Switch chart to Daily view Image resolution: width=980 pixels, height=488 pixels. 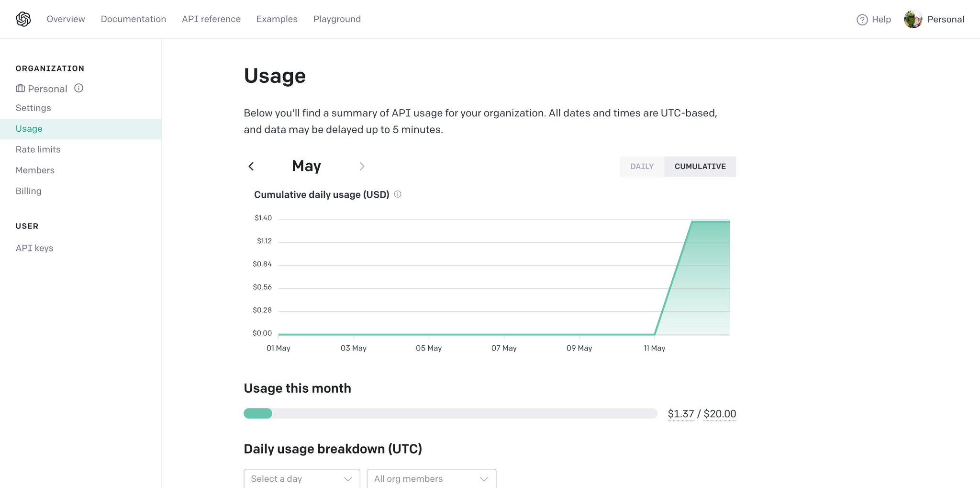(x=642, y=167)
